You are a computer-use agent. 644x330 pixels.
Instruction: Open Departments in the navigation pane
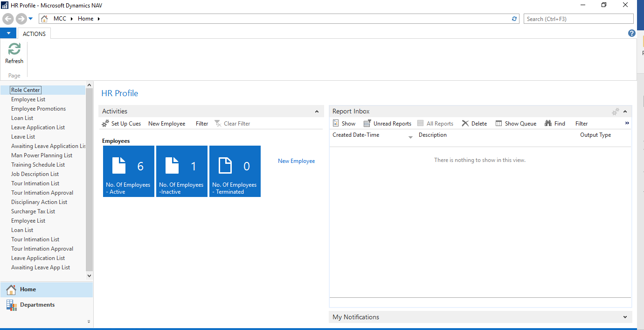click(37, 305)
